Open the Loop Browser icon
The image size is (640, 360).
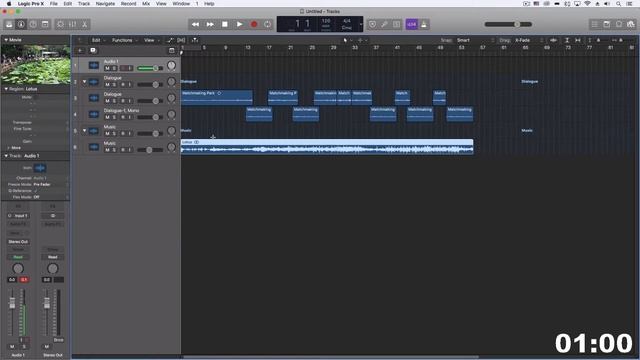pos(619,24)
